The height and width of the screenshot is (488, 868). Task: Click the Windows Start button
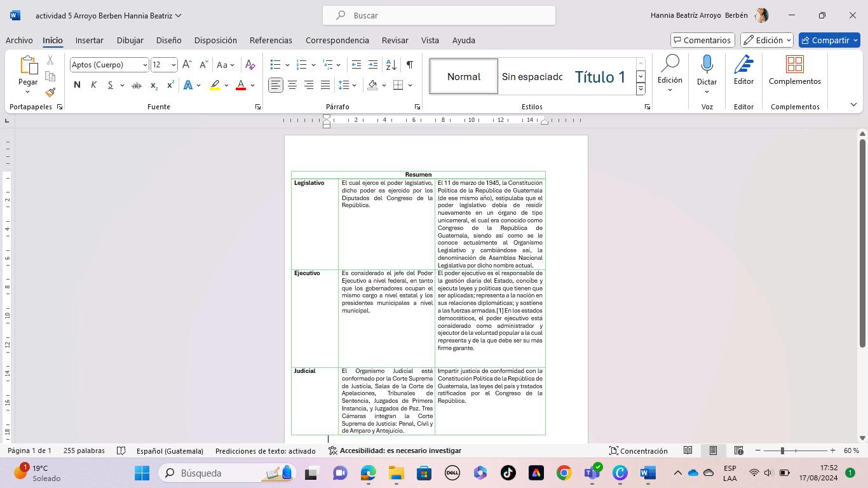142,473
